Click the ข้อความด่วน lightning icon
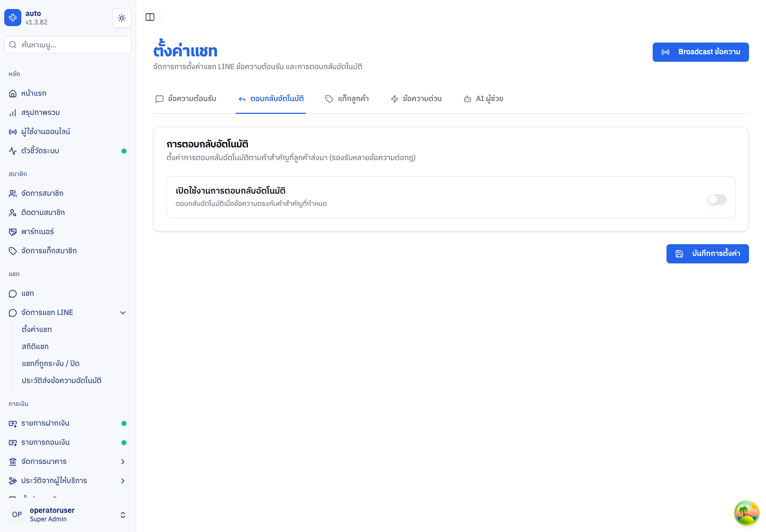Image resolution: width=766 pixels, height=532 pixels. [395, 99]
